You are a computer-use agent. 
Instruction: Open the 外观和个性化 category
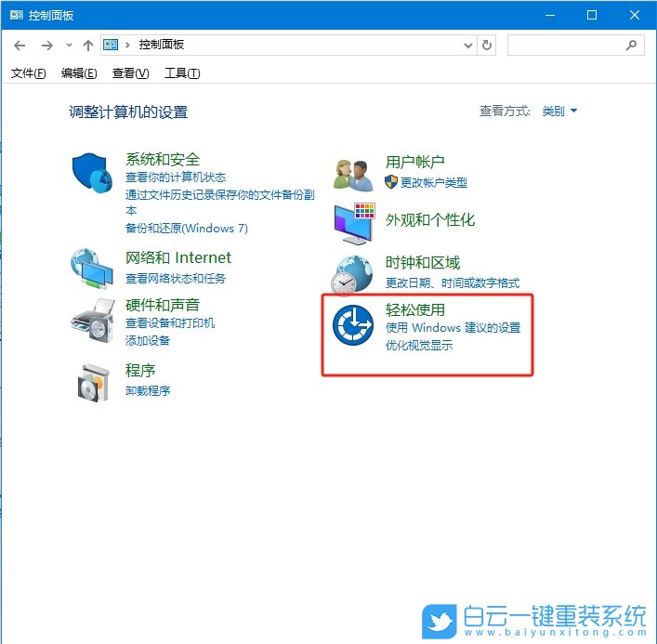click(430, 219)
